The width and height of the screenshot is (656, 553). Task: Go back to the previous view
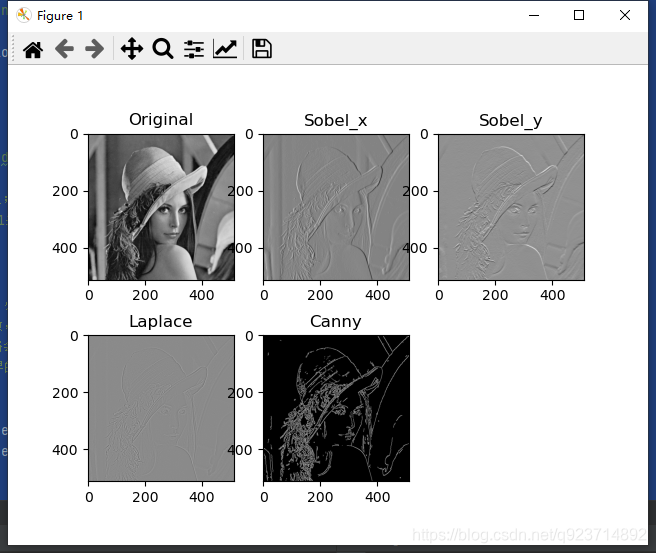coord(64,49)
